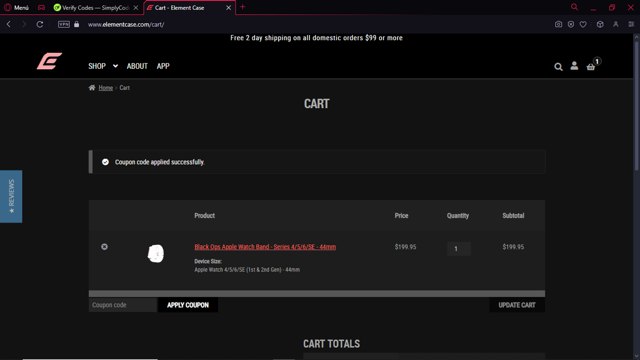Go back to the previous page
The width and height of the screenshot is (640, 360).
(9, 24)
